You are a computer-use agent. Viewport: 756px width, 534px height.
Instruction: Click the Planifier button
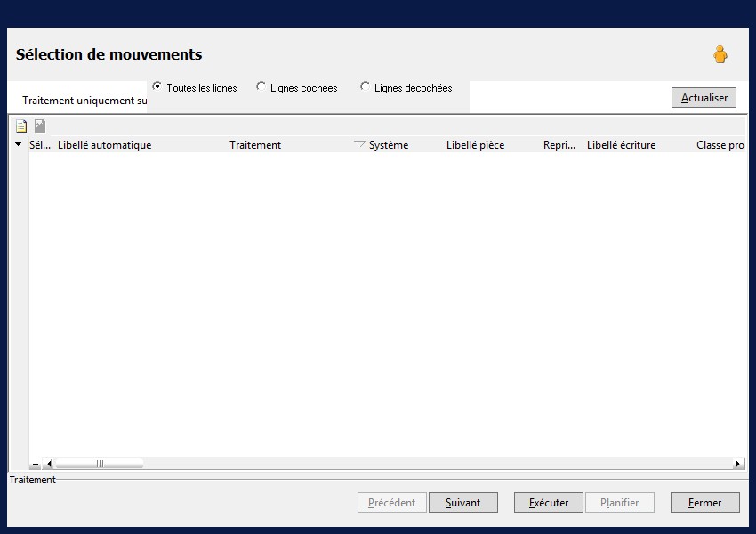(x=620, y=502)
